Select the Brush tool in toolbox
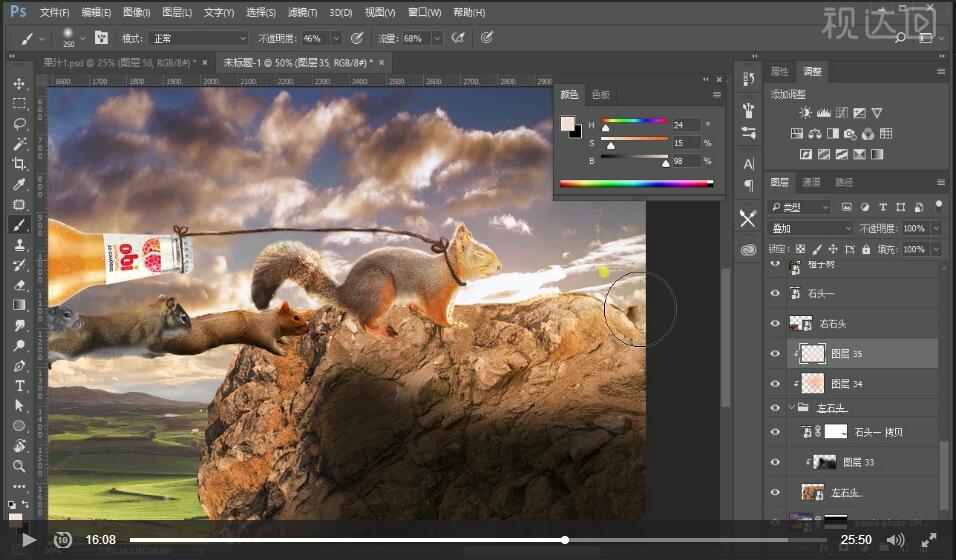This screenshot has height=560, width=956. [x=19, y=224]
